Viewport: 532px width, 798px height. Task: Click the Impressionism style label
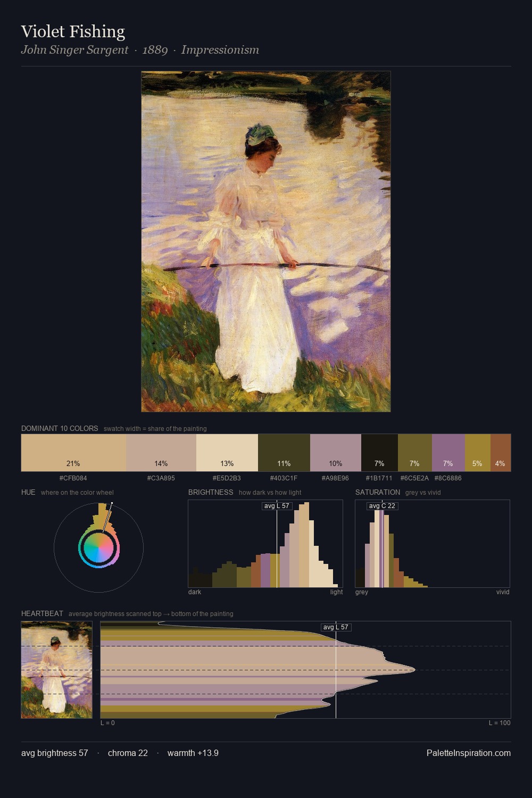[220, 50]
